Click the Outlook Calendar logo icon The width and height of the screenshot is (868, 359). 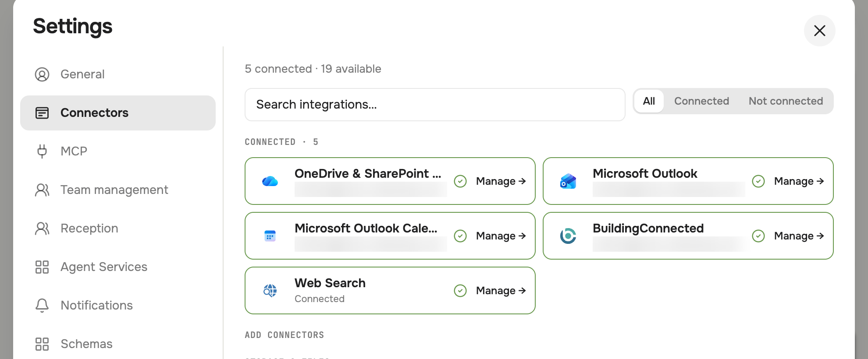click(x=270, y=236)
